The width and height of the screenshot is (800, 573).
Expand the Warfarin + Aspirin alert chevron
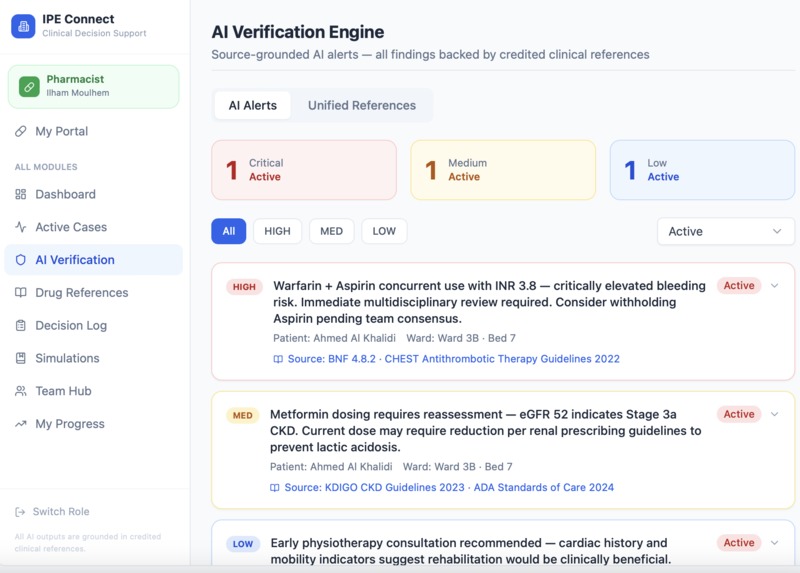[774, 286]
